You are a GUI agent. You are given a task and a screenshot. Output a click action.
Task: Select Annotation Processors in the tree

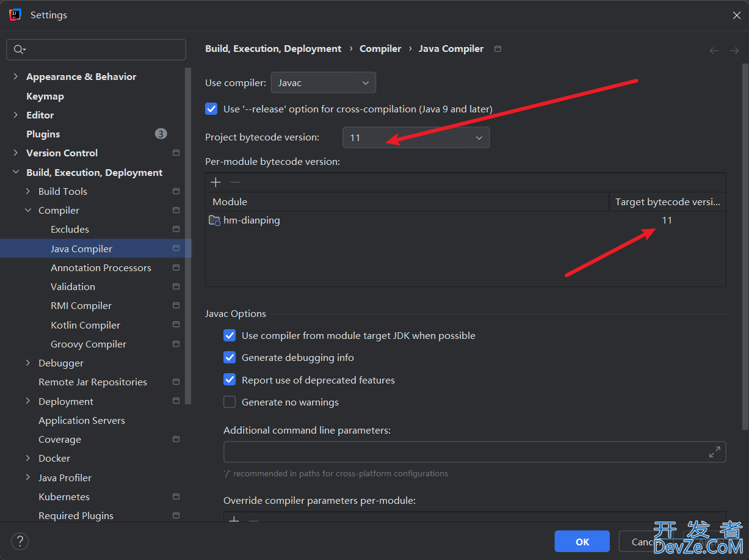101,267
